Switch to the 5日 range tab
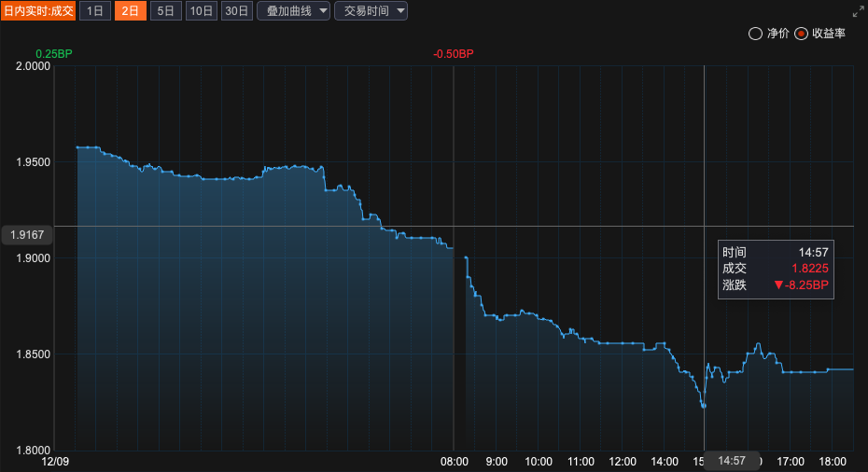868x472 pixels. (x=165, y=11)
